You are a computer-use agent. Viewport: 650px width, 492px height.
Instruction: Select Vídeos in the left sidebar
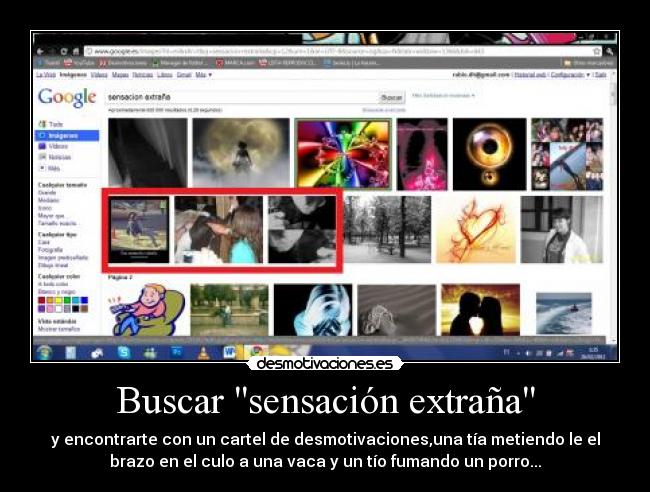53,146
